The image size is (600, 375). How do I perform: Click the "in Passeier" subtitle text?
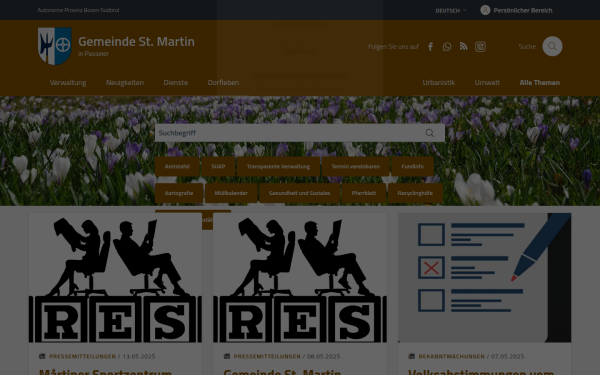[93, 54]
